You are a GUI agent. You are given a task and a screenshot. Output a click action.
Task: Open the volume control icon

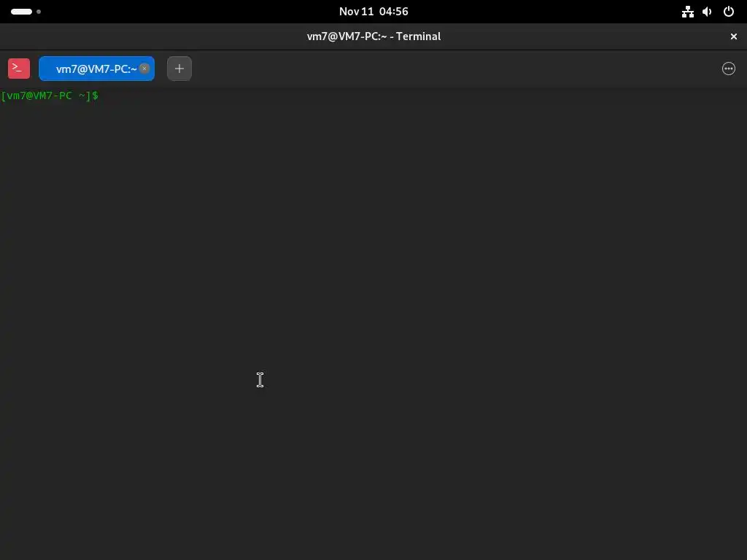pos(707,12)
